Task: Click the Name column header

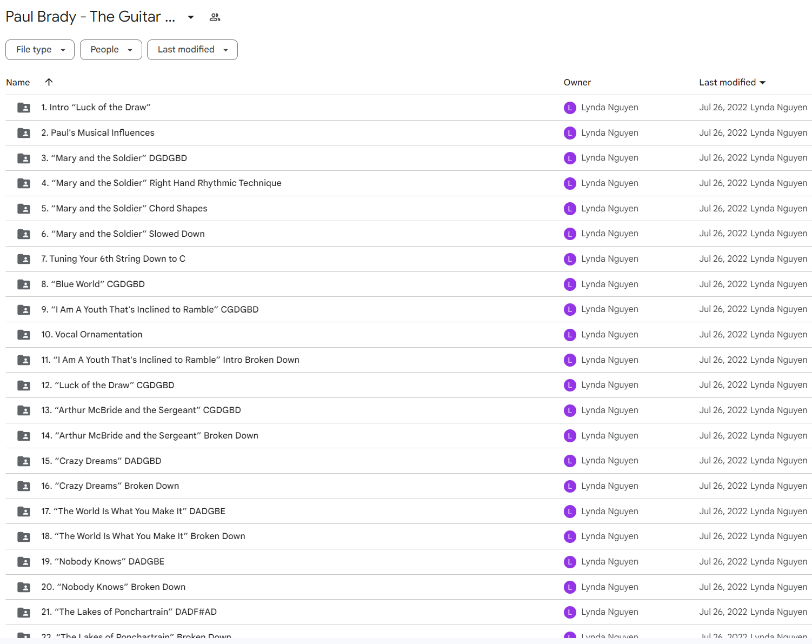Action: [18, 82]
